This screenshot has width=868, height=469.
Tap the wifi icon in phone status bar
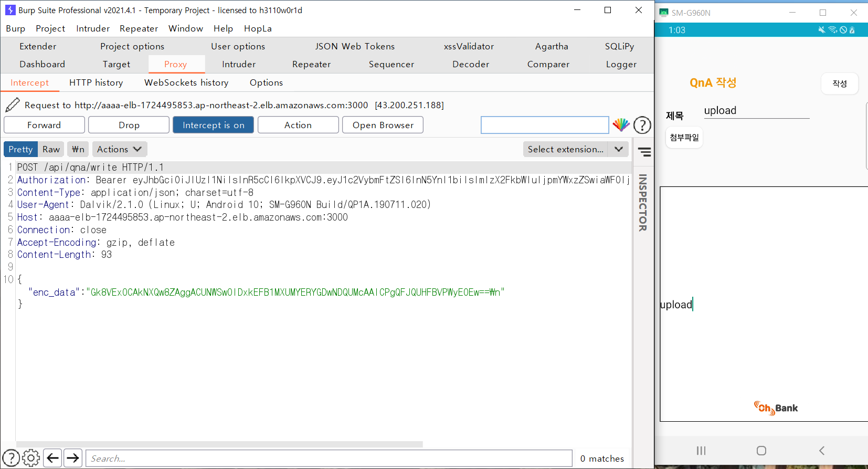click(x=832, y=30)
